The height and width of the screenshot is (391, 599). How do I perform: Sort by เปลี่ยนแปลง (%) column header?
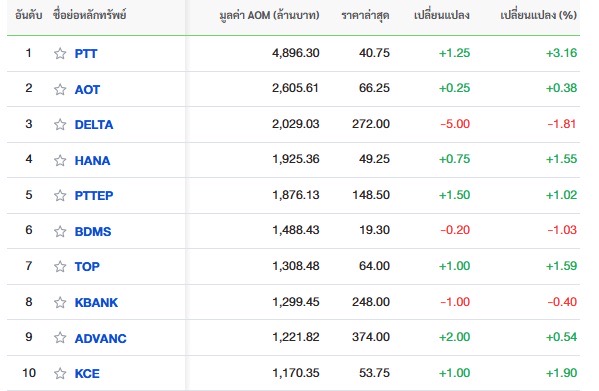[539, 15]
